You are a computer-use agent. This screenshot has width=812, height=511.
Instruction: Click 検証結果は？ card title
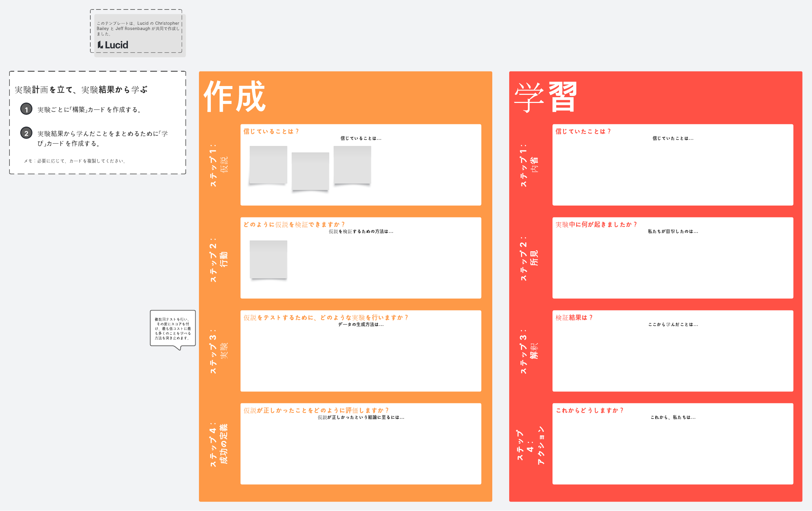(x=574, y=318)
